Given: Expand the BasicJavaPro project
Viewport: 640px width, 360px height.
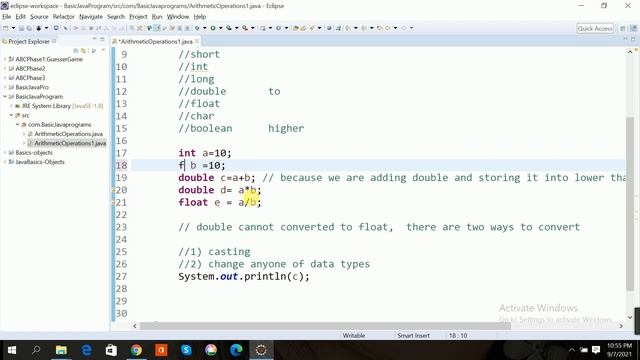Looking at the screenshot, I should click(x=5, y=87).
